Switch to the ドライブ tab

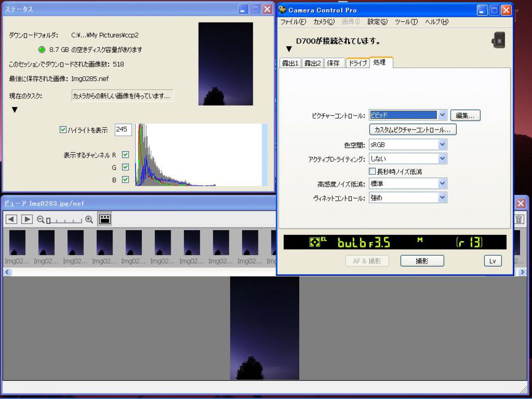point(357,63)
